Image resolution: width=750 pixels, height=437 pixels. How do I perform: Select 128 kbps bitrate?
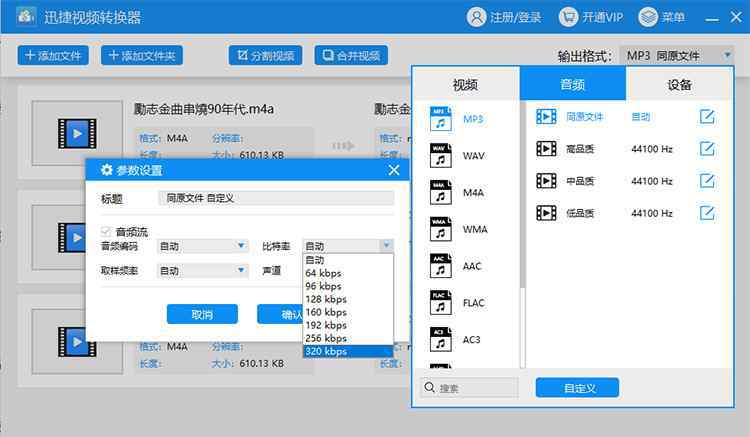(348, 299)
